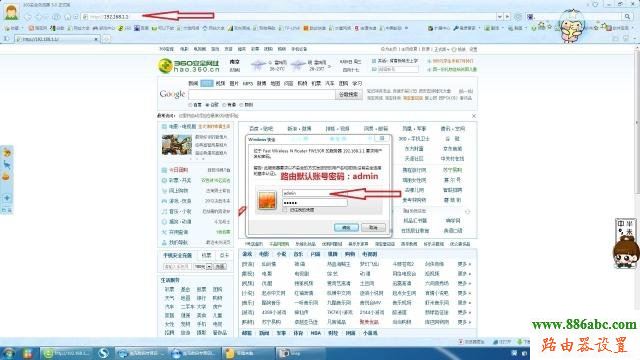Expand the tab list arrow at tab bar's right end

coord(635,39)
